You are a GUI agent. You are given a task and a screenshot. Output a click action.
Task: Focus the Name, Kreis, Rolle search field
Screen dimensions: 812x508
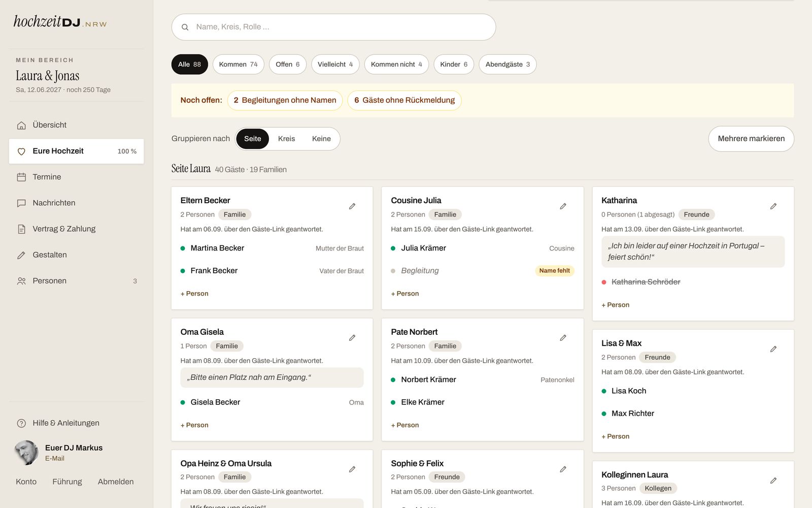pyautogui.click(x=333, y=27)
